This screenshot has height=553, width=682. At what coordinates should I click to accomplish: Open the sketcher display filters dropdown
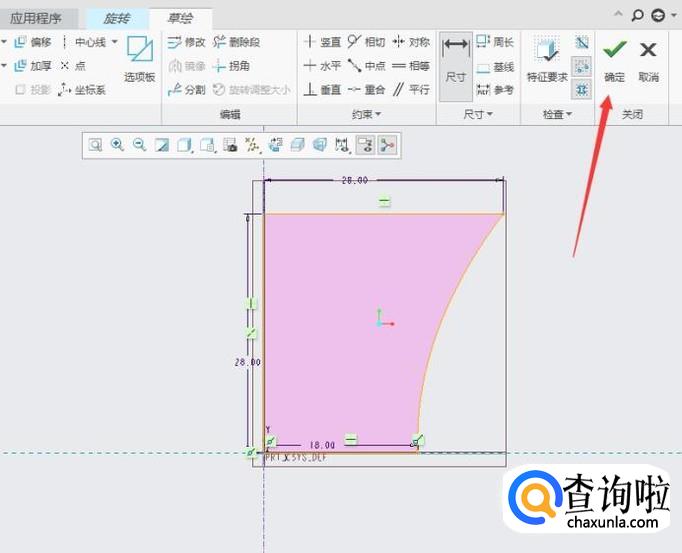342,145
